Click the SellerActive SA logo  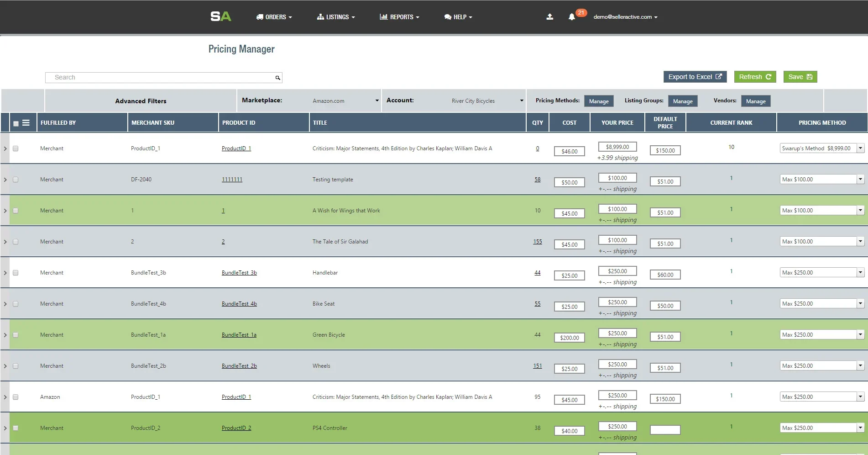point(221,17)
